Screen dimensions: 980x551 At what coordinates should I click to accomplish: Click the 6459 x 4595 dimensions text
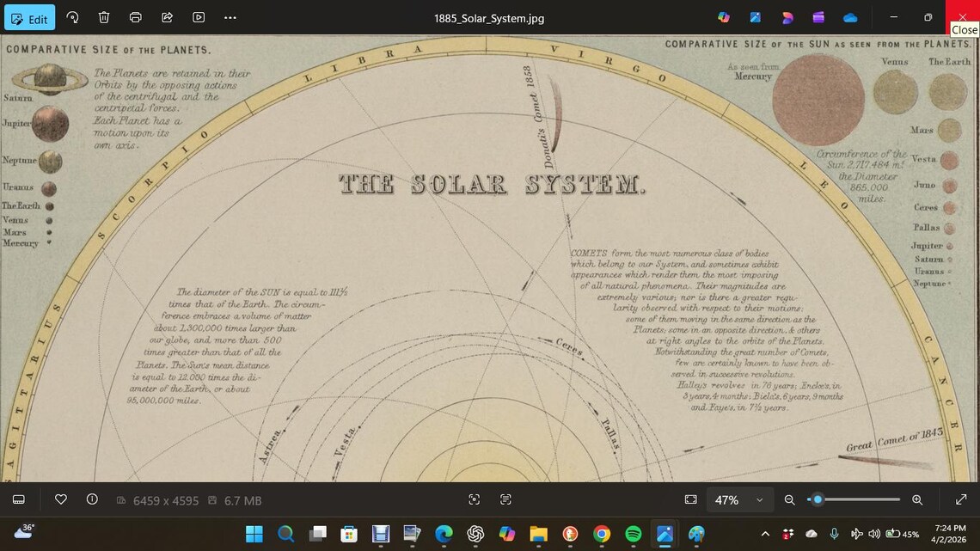(x=166, y=500)
